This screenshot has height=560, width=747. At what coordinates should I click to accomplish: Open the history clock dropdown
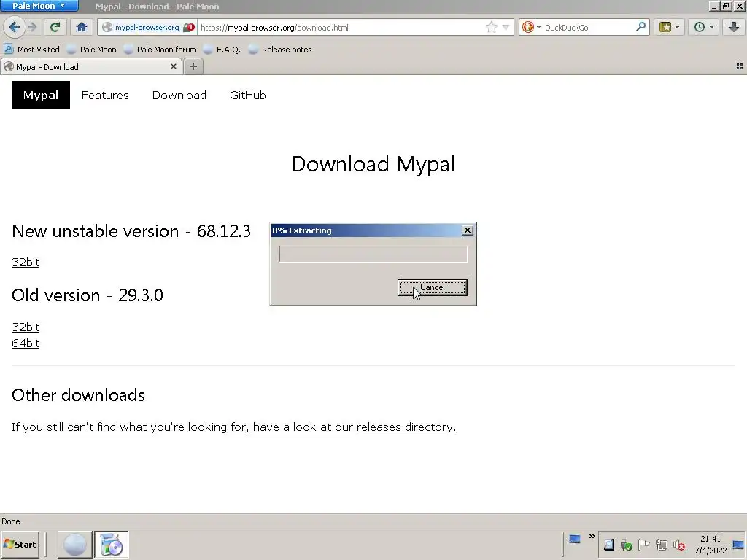click(704, 27)
